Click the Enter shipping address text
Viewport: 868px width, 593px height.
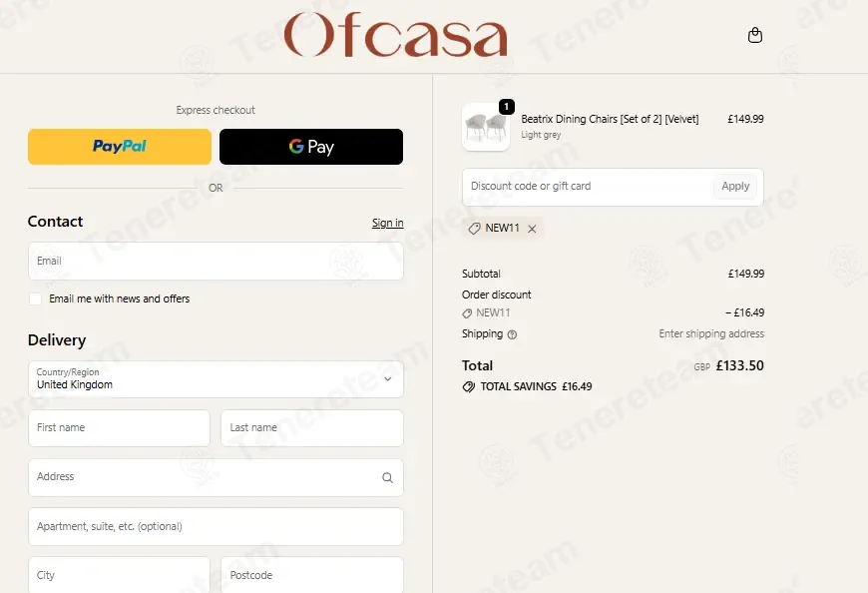tap(711, 333)
